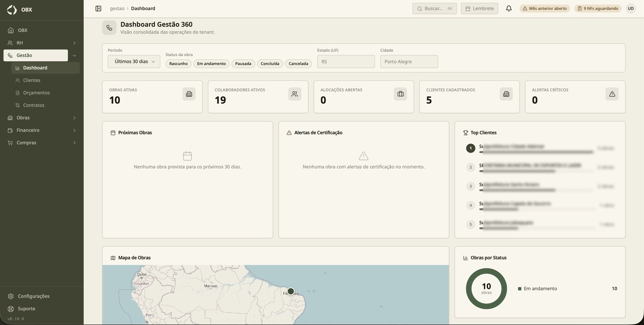Click the Manaus label on the map

(x=211, y=286)
